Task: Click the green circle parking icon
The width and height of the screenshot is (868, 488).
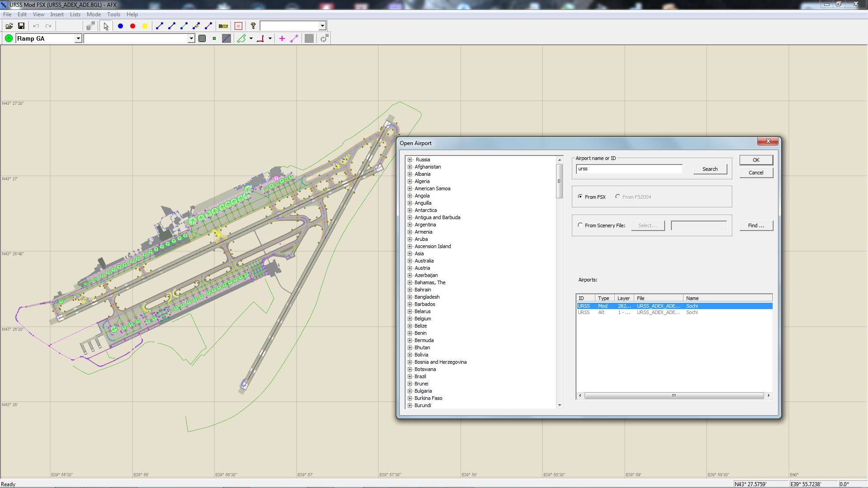Action: 9,38
